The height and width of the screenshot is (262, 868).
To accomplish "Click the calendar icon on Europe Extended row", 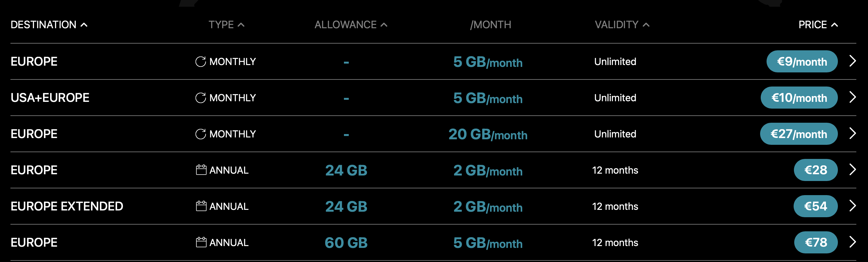I will point(201,206).
